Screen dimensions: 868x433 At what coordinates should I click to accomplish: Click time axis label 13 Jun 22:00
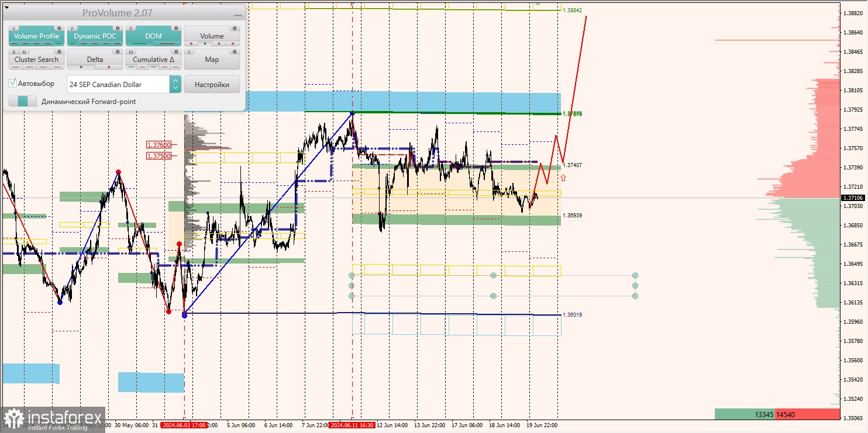430,425
